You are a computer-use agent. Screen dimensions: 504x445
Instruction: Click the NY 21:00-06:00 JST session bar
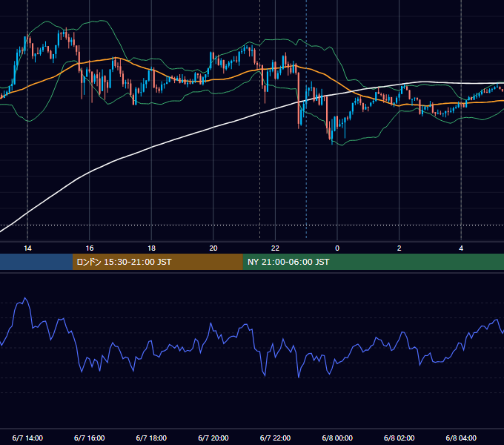pos(373,262)
